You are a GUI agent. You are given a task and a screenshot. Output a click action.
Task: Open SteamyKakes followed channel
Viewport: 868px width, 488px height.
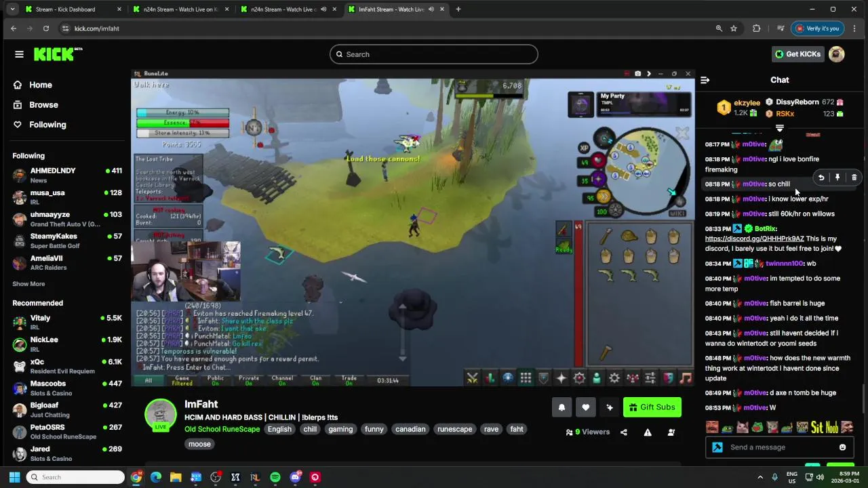66,240
